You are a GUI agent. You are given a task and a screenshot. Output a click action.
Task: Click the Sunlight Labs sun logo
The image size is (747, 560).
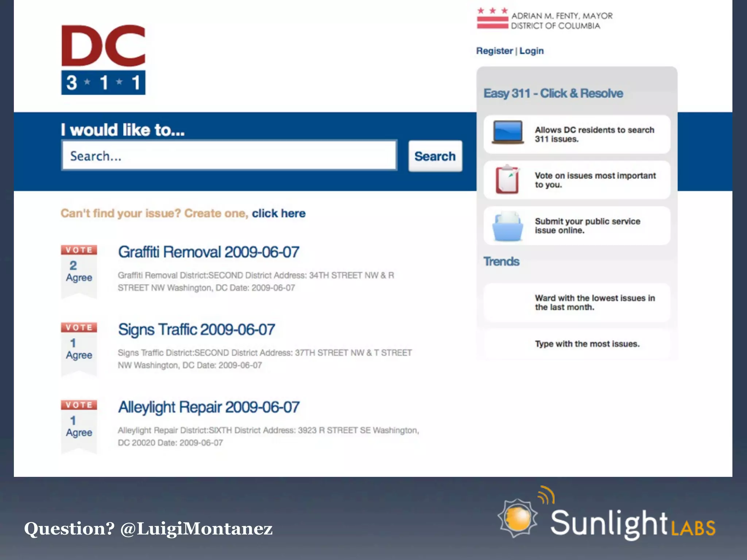[x=518, y=518]
